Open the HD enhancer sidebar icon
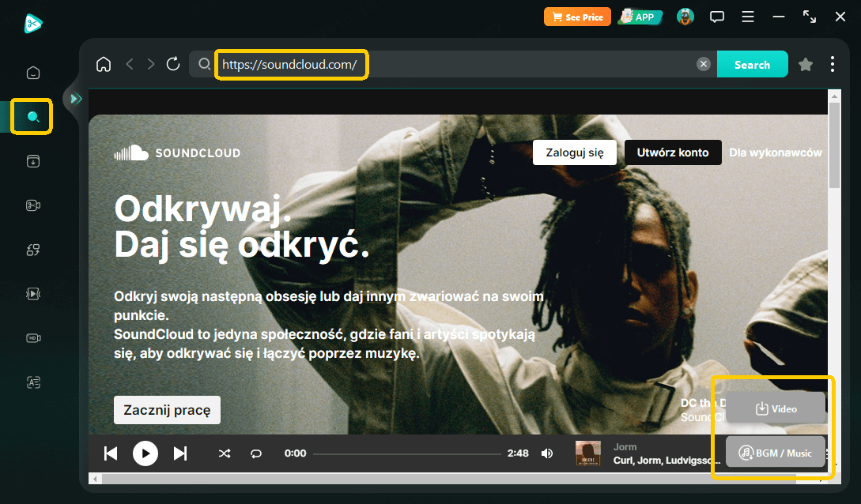This screenshot has width=861, height=504. (x=33, y=338)
